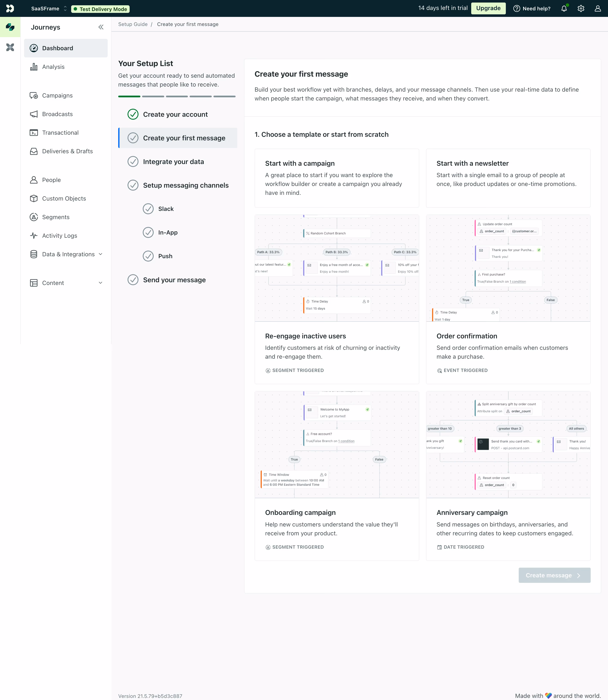The image size is (608, 700).
Task: Open the notifications bell
Action: (x=564, y=8)
